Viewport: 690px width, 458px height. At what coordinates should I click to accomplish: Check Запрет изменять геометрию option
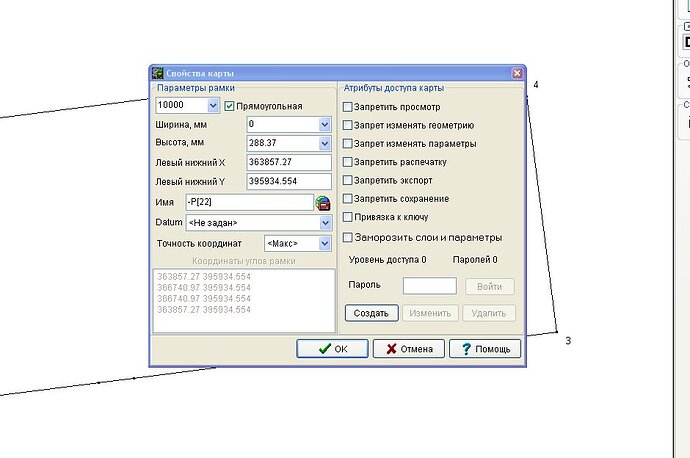tap(348, 125)
